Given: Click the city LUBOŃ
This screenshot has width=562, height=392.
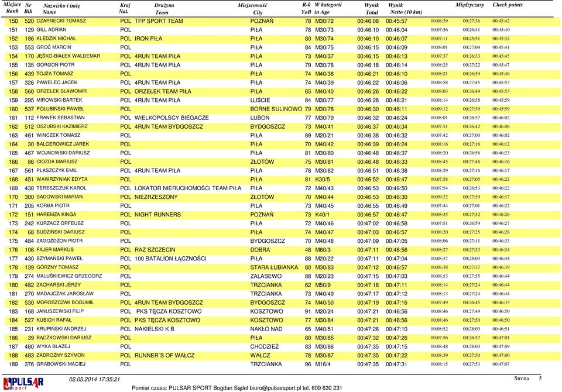Looking at the screenshot, I should click(260, 118).
